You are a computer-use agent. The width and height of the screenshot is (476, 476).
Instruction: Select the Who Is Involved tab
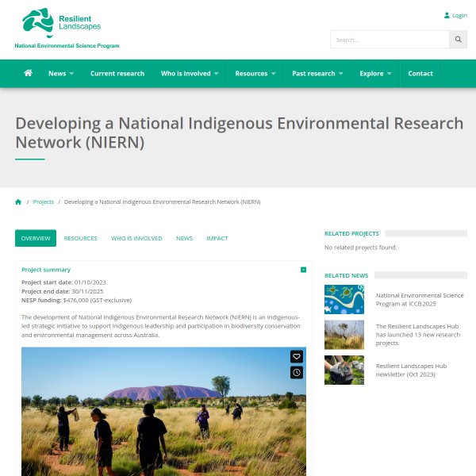coord(136,238)
